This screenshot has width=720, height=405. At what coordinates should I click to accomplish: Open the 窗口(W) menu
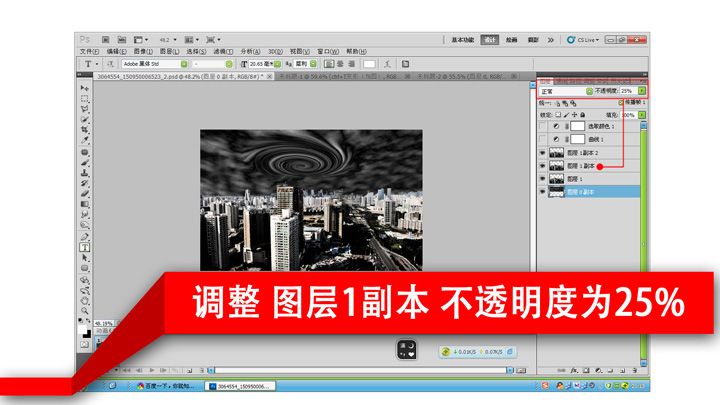328,51
